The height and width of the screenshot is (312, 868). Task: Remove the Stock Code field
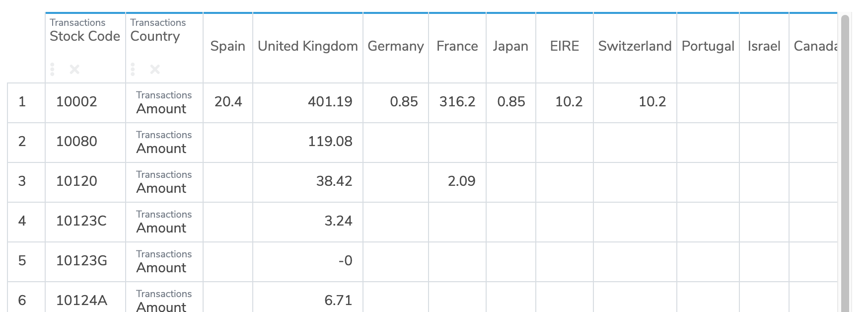tap(74, 69)
